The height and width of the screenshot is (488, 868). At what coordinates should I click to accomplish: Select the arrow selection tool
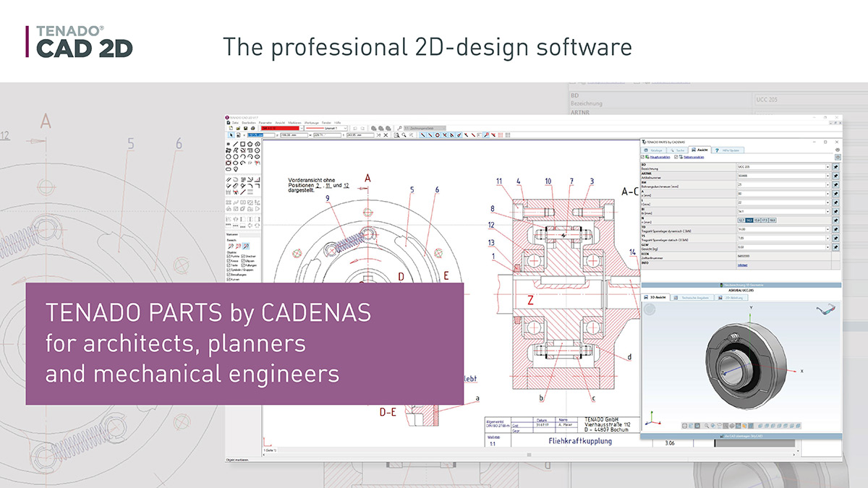pos(231,135)
